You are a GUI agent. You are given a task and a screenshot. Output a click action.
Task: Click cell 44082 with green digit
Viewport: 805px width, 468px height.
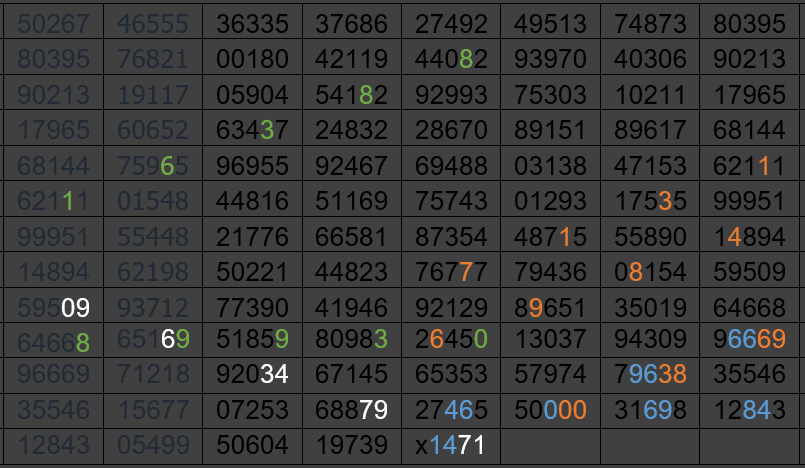coord(451,59)
